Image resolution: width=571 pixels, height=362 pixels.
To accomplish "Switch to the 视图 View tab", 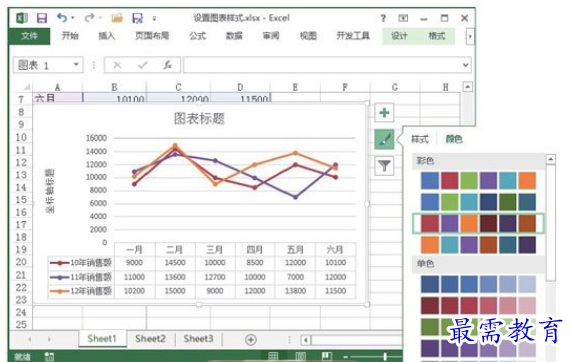I will (x=308, y=36).
